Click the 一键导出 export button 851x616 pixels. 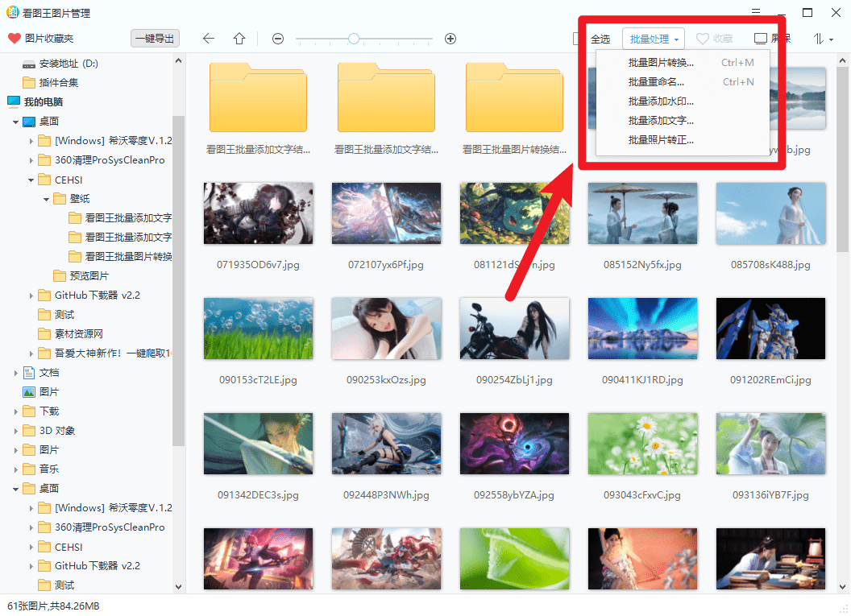click(x=154, y=38)
